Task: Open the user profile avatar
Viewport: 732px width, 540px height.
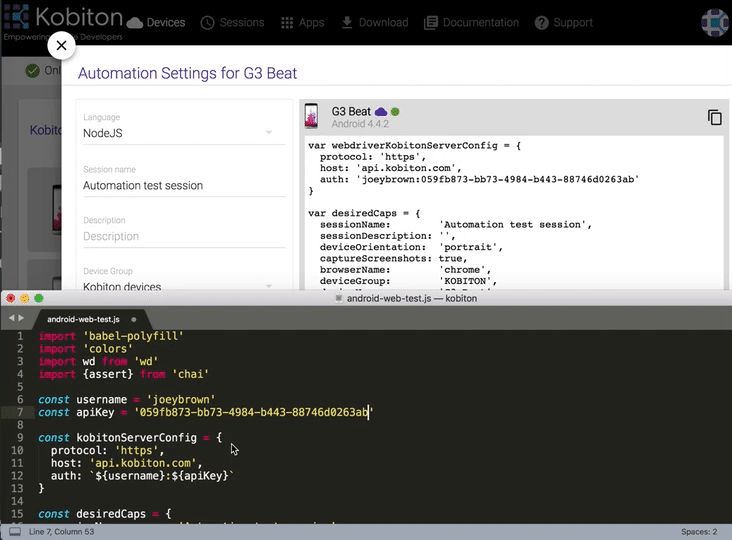Action: (715, 22)
